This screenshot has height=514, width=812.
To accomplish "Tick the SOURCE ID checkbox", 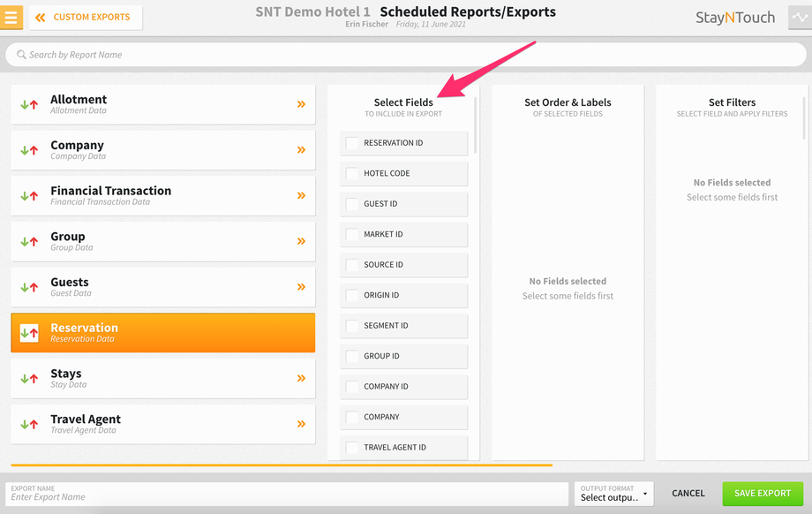I will coord(352,265).
